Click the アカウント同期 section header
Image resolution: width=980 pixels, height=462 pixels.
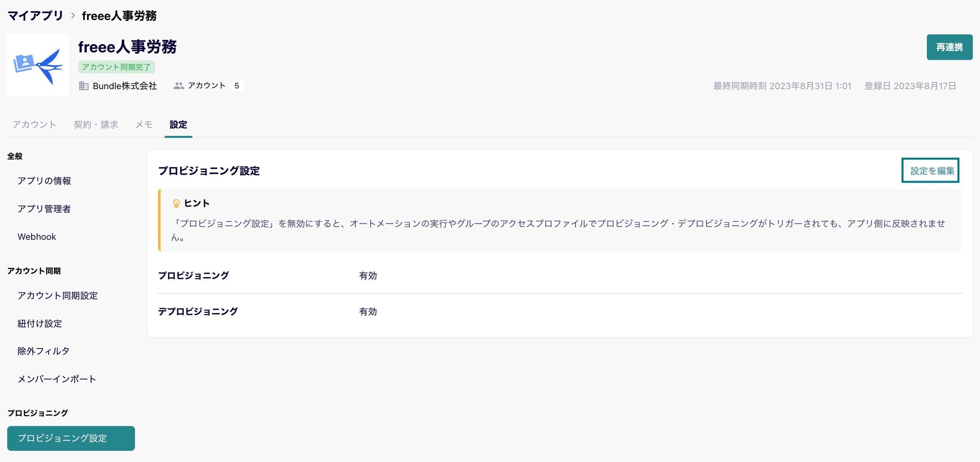click(x=34, y=271)
